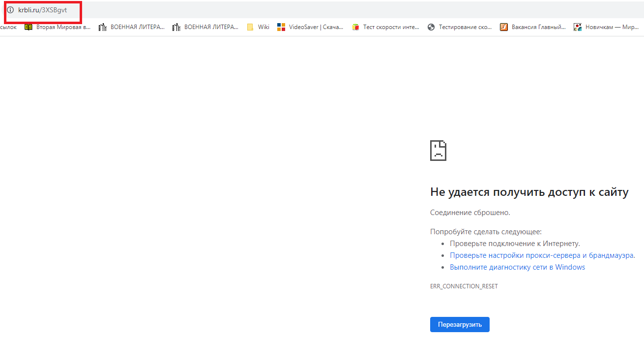Open the Вакансия Главный... bookmark
644x341 pixels.
[533, 27]
